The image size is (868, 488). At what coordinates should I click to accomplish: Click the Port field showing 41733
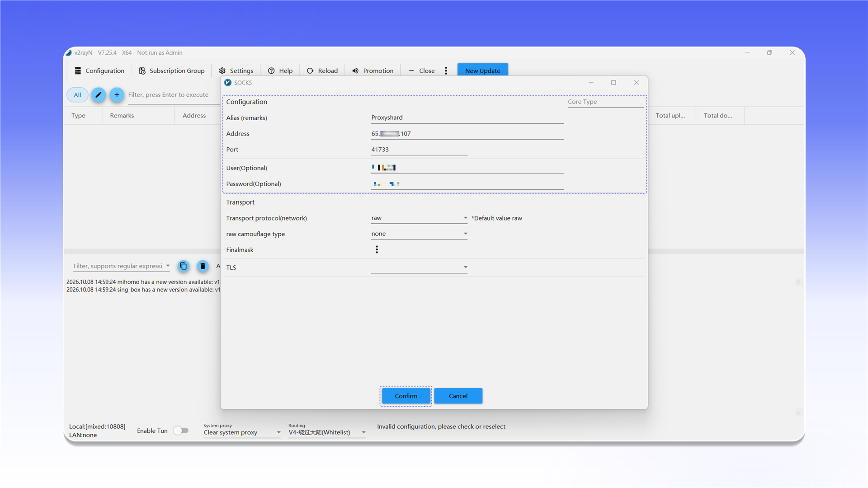pos(419,150)
